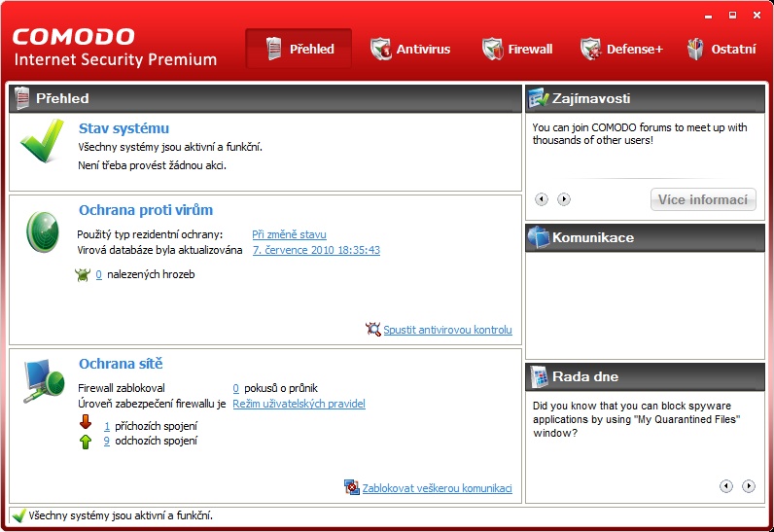Show next tip in Rada dne
Viewport: 774px width, 532px height.
click(x=749, y=486)
